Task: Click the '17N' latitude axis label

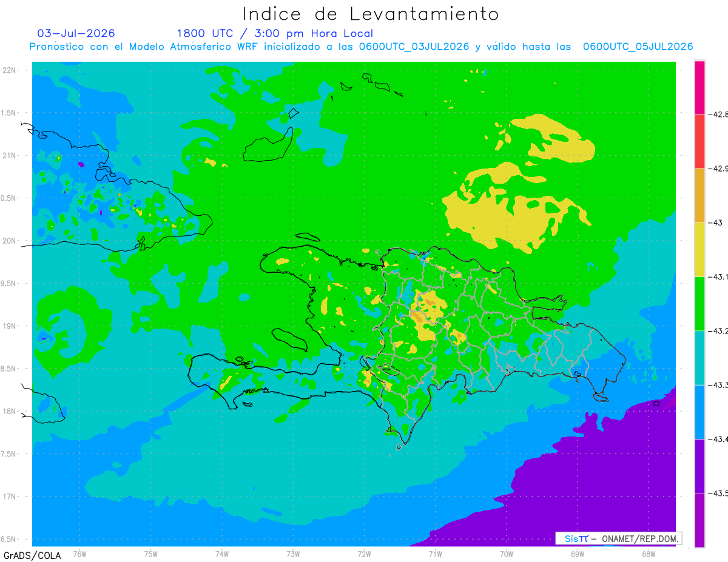Action: (x=10, y=497)
